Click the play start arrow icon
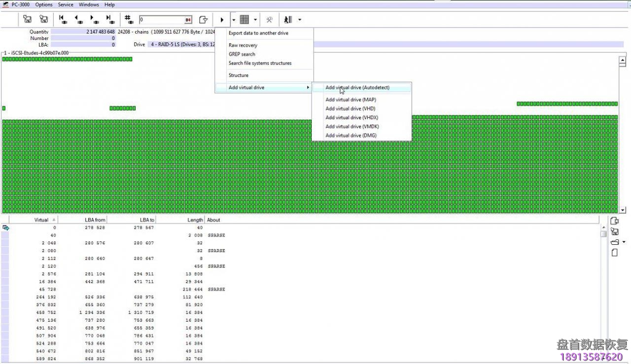The width and height of the screenshot is (631, 364). [222, 20]
